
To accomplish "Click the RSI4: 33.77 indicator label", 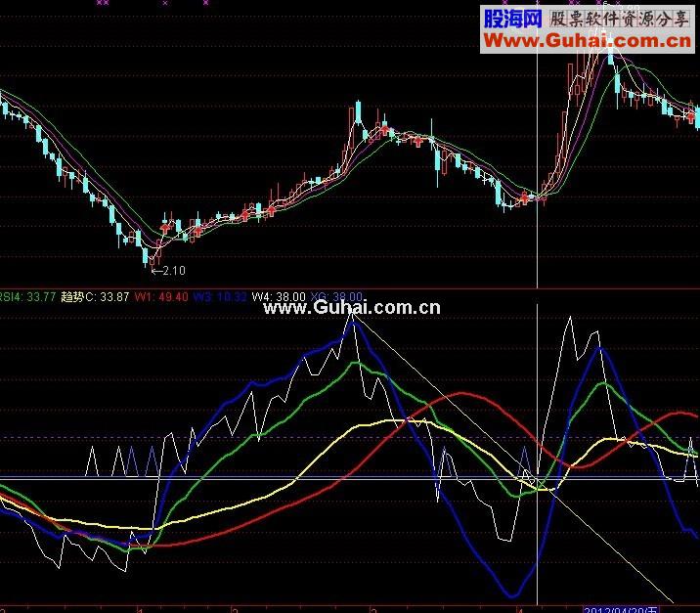I will coord(27,297).
